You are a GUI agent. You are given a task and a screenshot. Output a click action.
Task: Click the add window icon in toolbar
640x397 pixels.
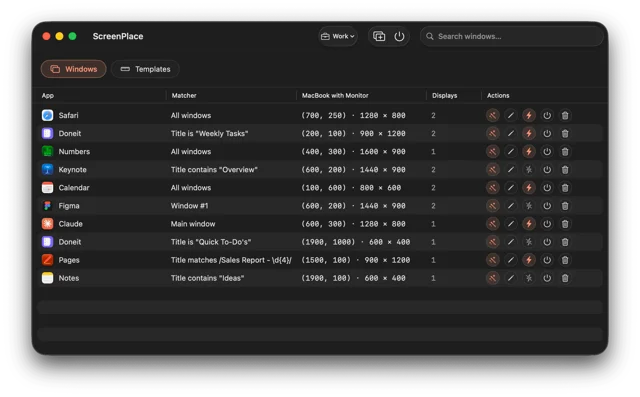tap(379, 36)
